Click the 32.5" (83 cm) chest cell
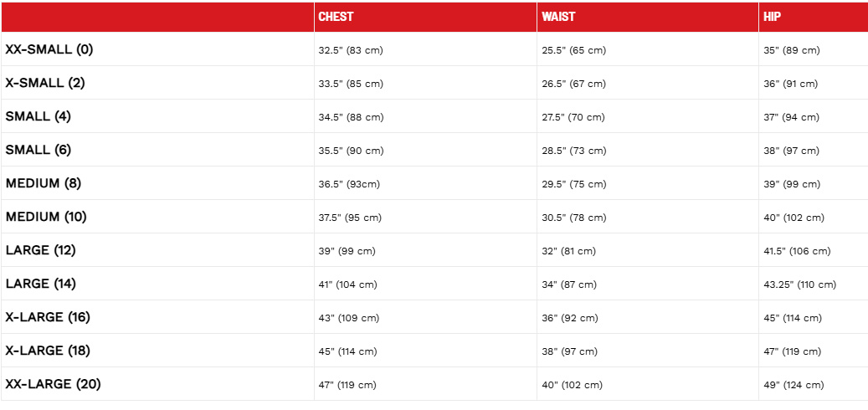Image resolution: width=868 pixels, height=410 pixels. point(351,50)
